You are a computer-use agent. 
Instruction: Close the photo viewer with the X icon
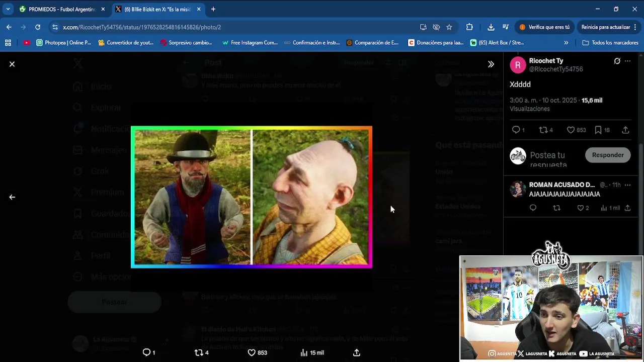(x=12, y=64)
